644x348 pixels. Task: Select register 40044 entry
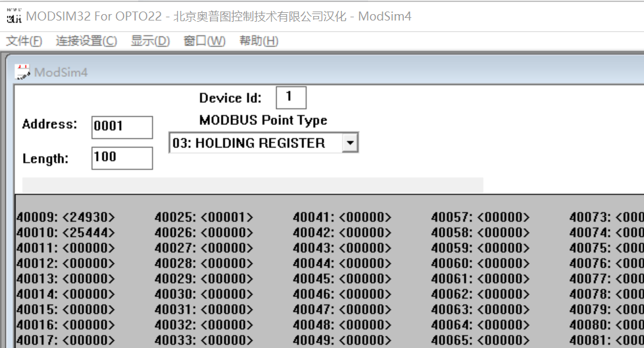(342, 263)
